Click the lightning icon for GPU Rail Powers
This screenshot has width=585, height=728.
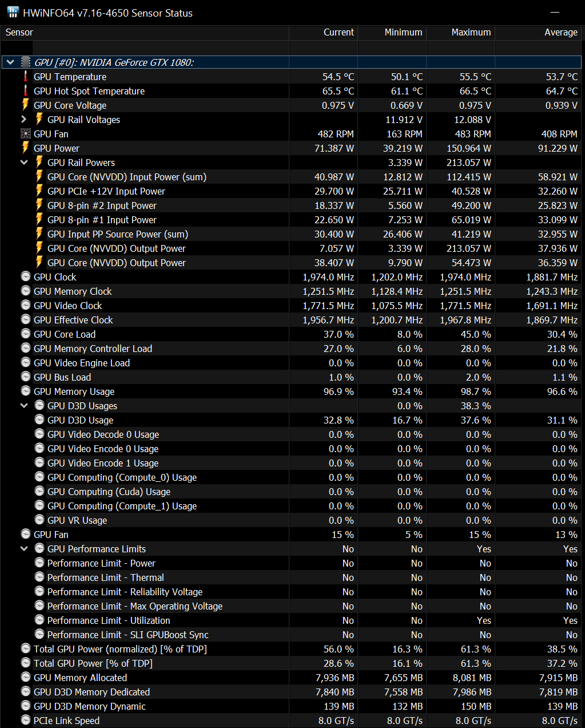pyautogui.click(x=39, y=162)
